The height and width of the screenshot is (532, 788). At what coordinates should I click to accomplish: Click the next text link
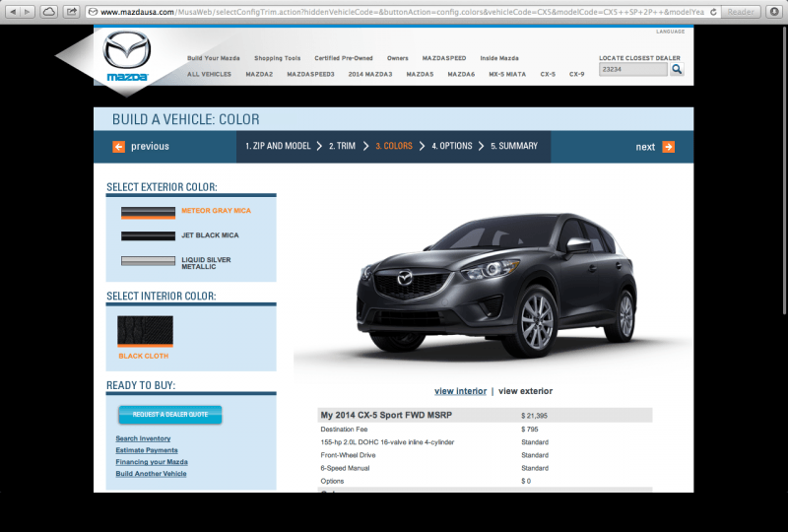coord(645,147)
